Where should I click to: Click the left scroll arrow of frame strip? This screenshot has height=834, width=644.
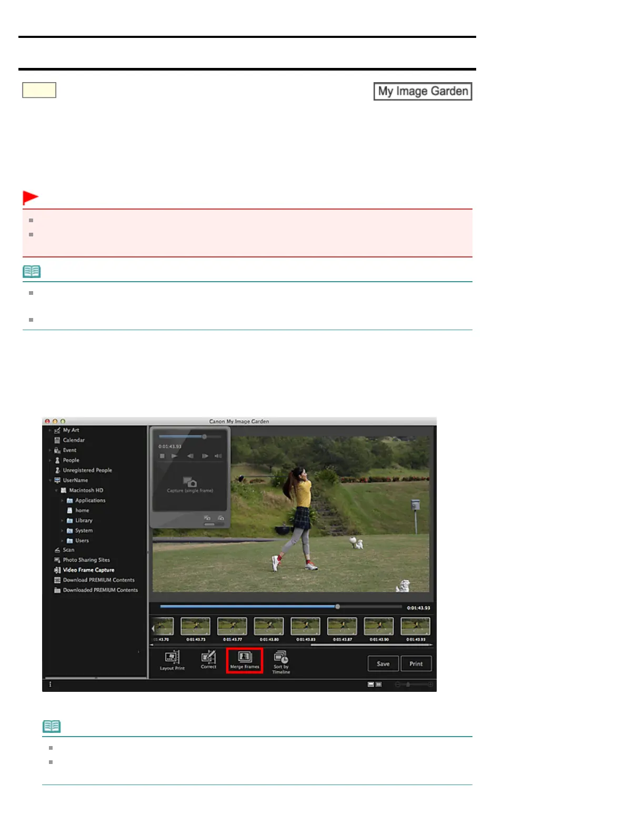point(153,628)
